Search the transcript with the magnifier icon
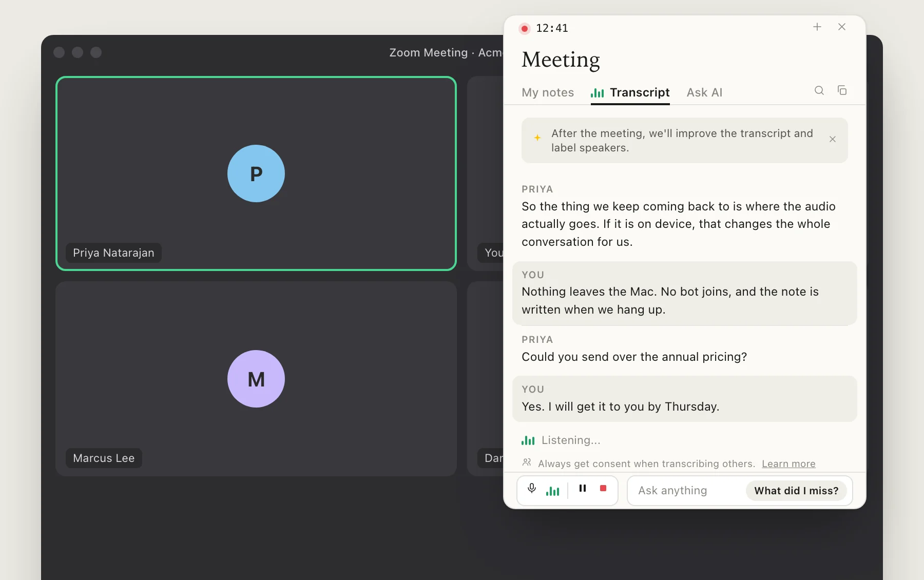This screenshot has width=924, height=580. (x=819, y=90)
